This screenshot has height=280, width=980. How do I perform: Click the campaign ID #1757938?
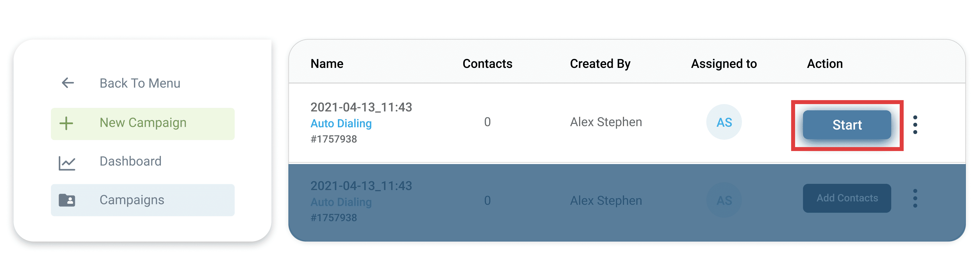click(334, 139)
